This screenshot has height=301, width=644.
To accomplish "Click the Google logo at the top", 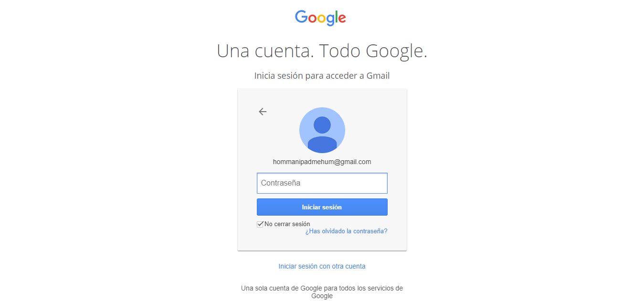I will [x=320, y=18].
